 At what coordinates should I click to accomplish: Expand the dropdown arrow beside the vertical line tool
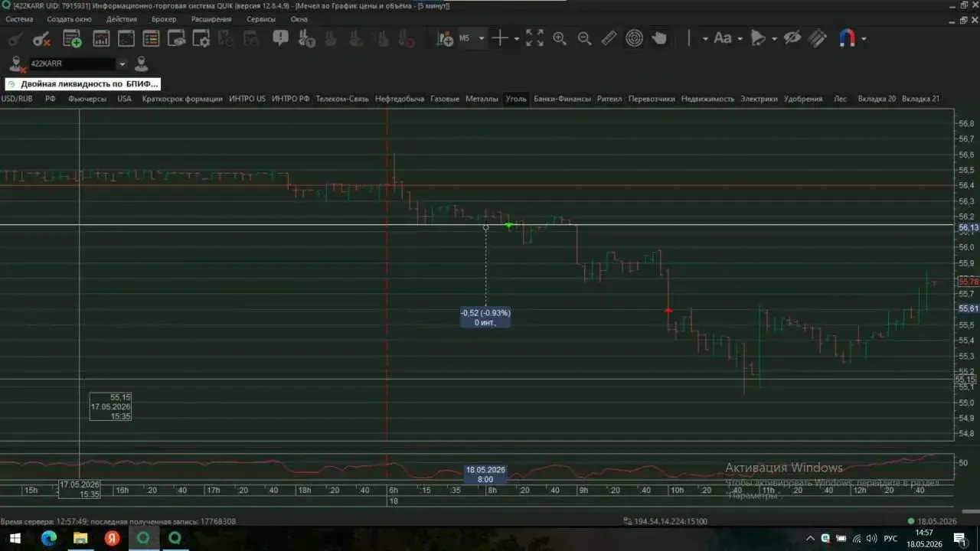[705, 39]
